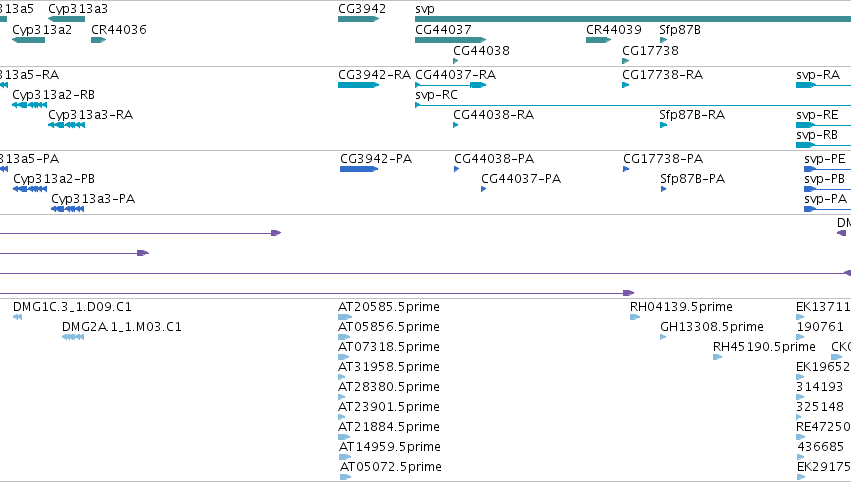Click the CG44037-PA protein label
This screenshot has width=851, height=482.
coord(521,179)
